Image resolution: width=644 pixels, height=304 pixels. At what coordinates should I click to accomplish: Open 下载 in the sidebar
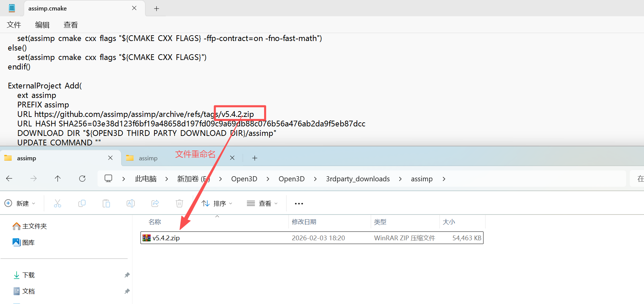24,275
